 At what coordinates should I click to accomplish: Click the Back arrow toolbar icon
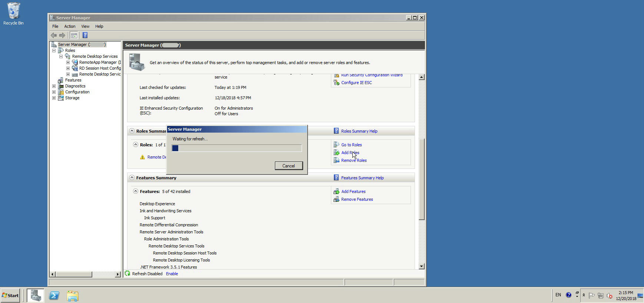click(x=54, y=35)
